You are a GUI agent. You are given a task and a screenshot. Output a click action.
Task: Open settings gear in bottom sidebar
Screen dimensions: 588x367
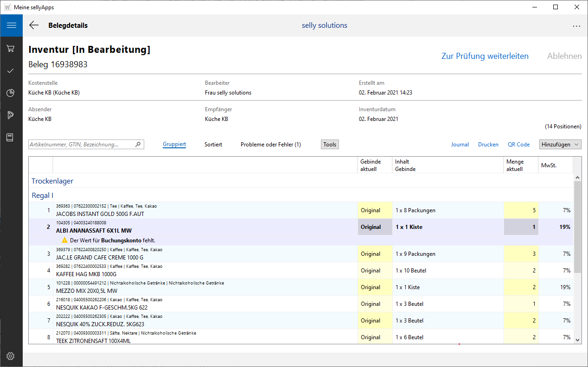pyautogui.click(x=11, y=356)
